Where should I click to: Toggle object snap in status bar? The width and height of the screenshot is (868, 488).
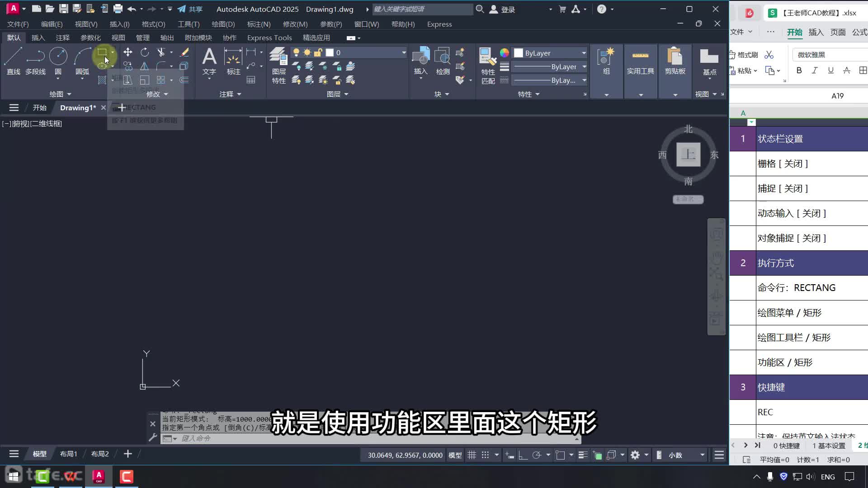pyautogui.click(x=560, y=455)
